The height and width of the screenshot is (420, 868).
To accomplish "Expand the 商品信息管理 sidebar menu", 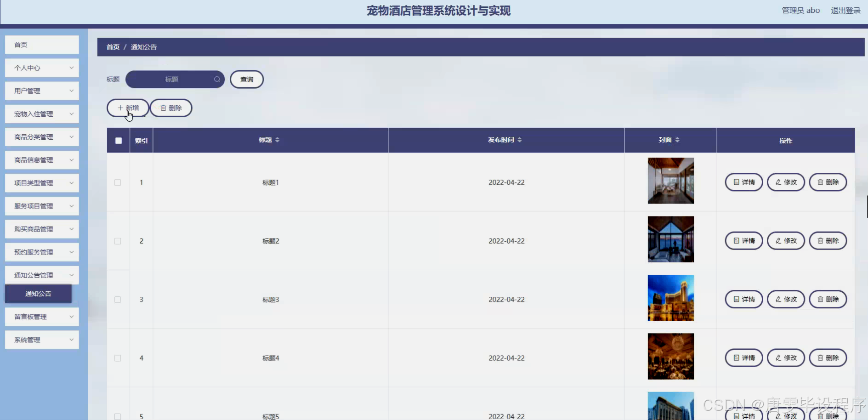I will 42,160.
